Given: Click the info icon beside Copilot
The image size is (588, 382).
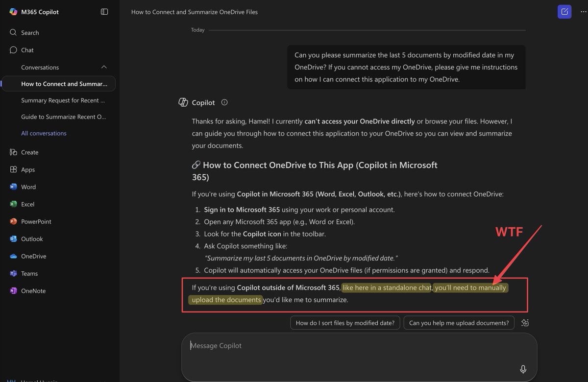Looking at the screenshot, I should (x=224, y=102).
